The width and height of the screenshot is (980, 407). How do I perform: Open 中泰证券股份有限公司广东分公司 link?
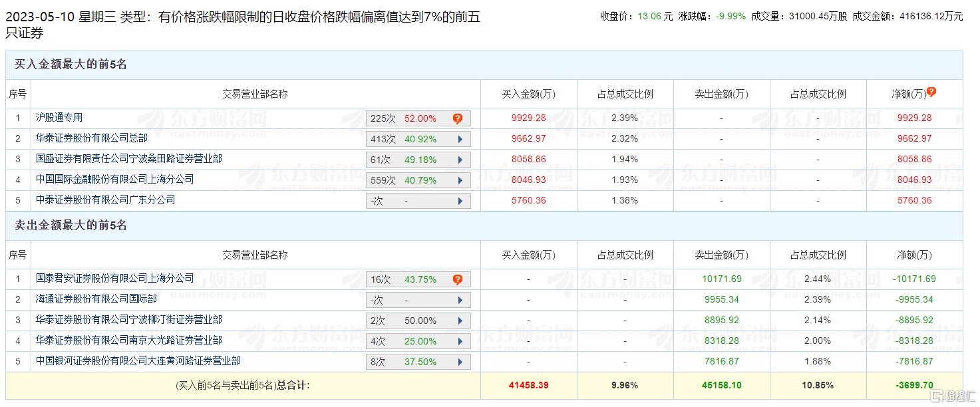click(x=106, y=200)
